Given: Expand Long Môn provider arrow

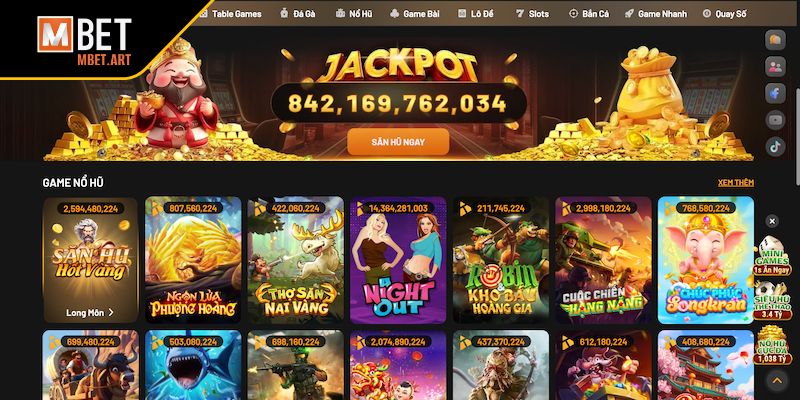Looking at the screenshot, I should [x=111, y=313].
